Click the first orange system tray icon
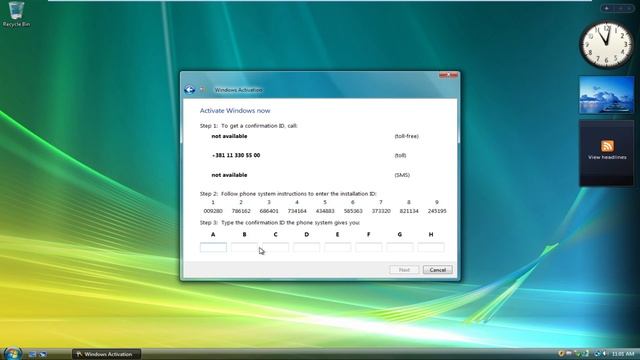Image resolution: width=640 pixels, height=360 pixels. [561, 353]
